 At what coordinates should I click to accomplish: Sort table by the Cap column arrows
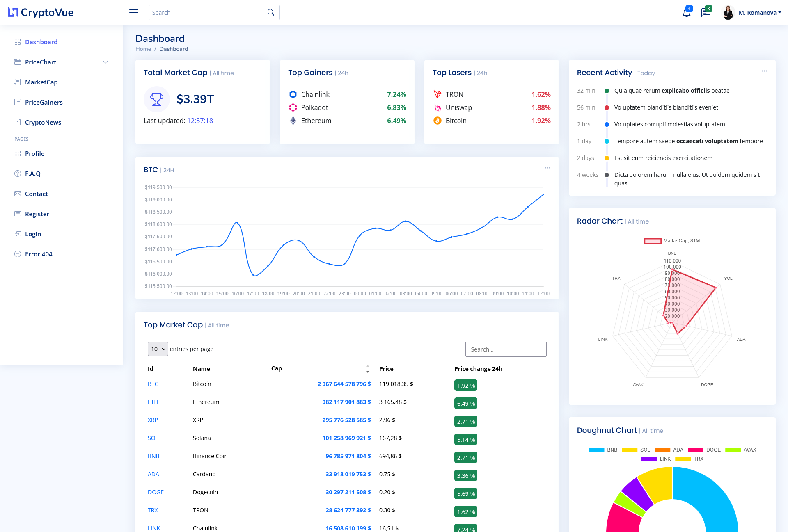point(368,369)
